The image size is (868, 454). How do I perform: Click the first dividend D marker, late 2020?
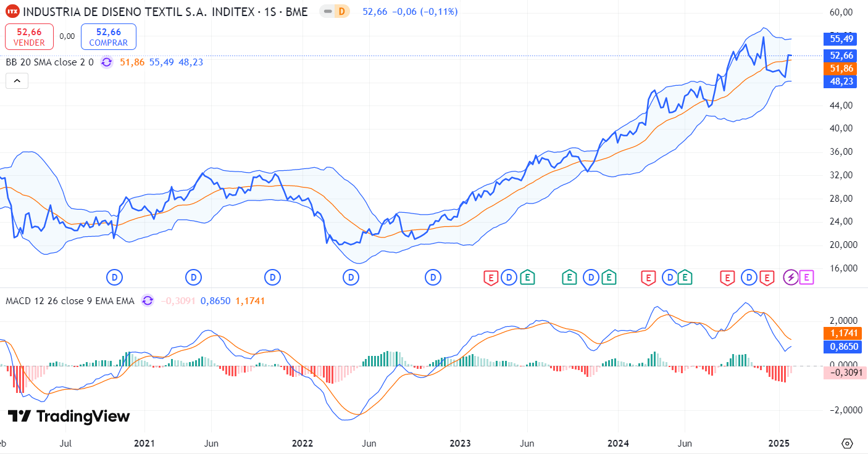(x=115, y=278)
